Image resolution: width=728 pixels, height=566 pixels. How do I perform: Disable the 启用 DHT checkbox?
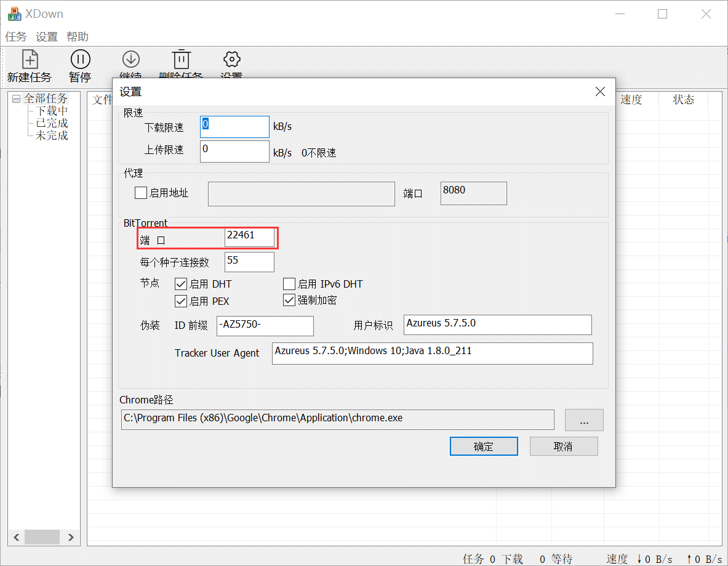182,284
